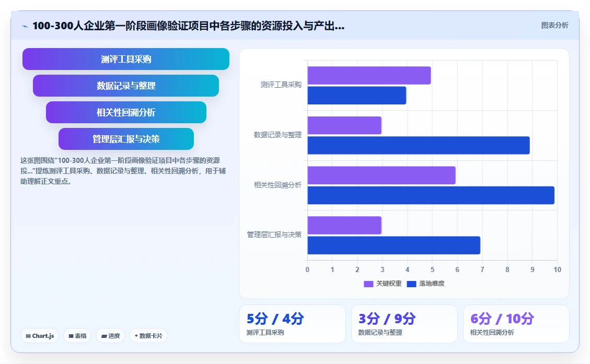This screenshot has width=590, height=364.
Task: Click the 落地难度 legend text
Action: [x=432, y=284]
